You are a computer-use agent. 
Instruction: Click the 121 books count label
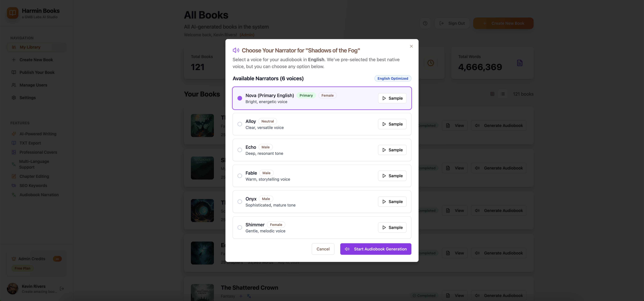point(523,94)
